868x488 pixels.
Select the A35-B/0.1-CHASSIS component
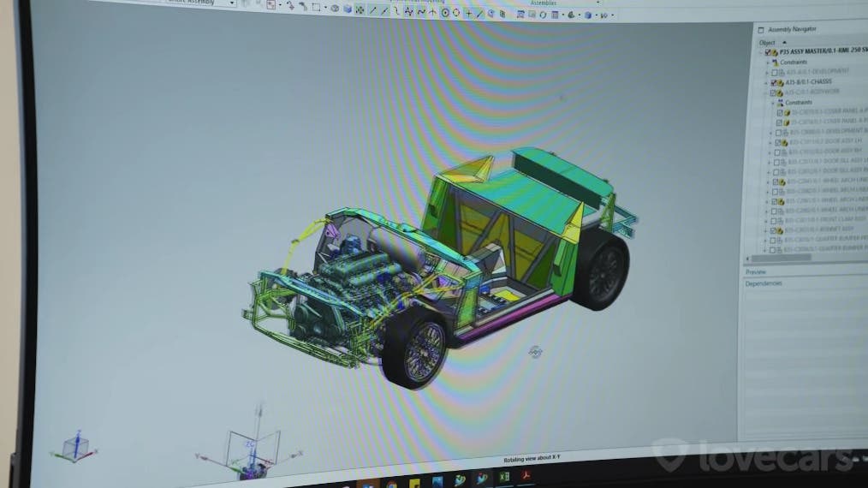pos(808,81)
